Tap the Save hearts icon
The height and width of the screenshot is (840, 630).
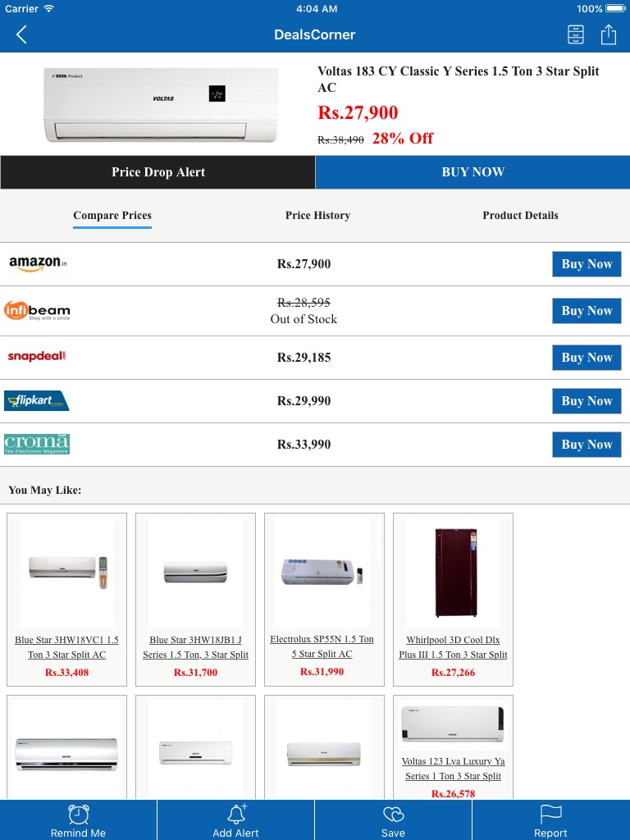pos(394,814)
